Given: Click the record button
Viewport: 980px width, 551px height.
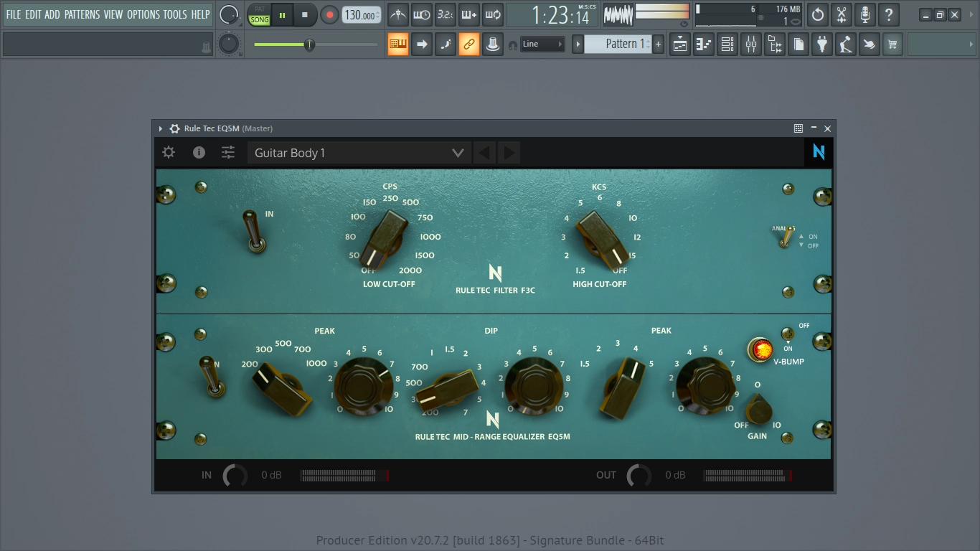Looking at the screenshot, I should point(329,14).
